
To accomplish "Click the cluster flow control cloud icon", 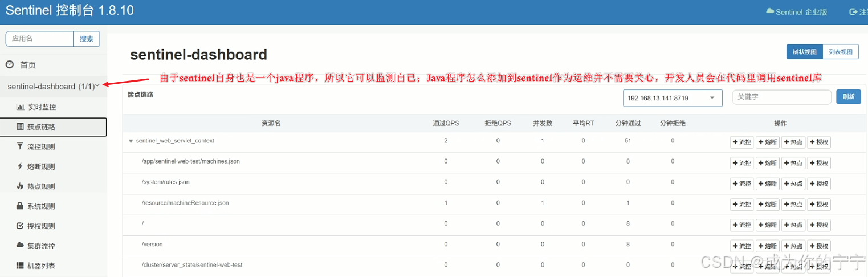I will click(x=21, y=246).
